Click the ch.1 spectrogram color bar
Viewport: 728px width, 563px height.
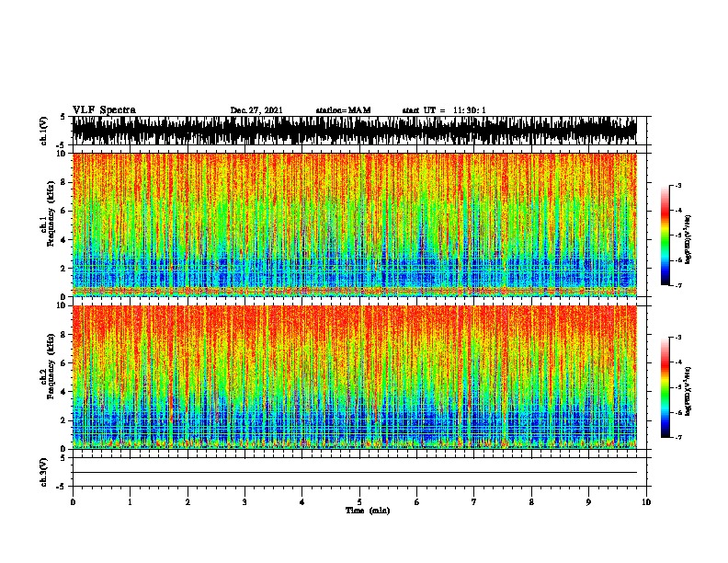pos(665,236)
